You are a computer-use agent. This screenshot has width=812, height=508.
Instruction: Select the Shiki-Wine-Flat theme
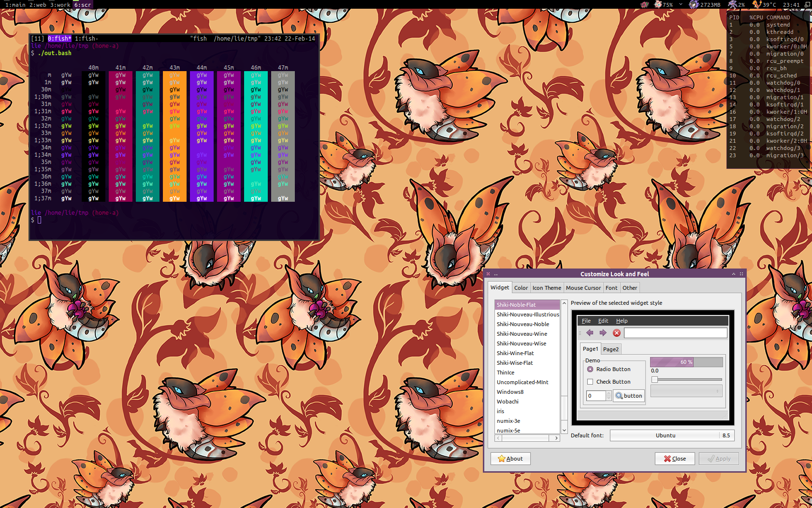point(527,353)
